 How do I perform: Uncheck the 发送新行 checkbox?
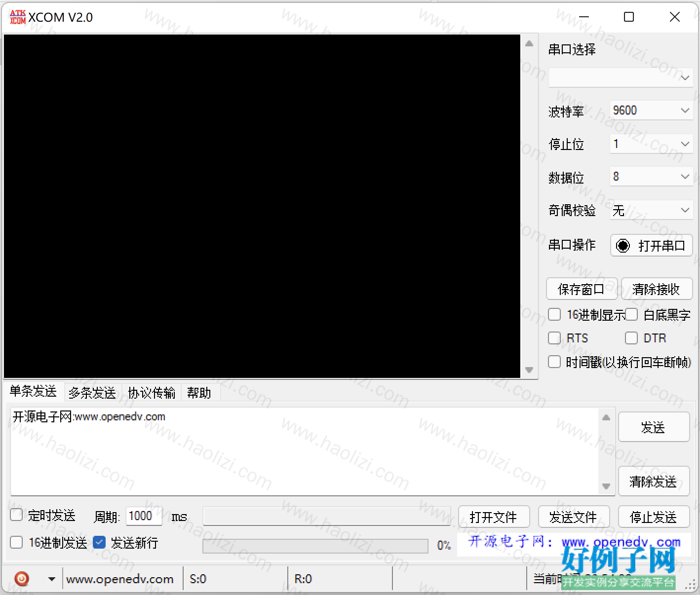coord(99,543)
